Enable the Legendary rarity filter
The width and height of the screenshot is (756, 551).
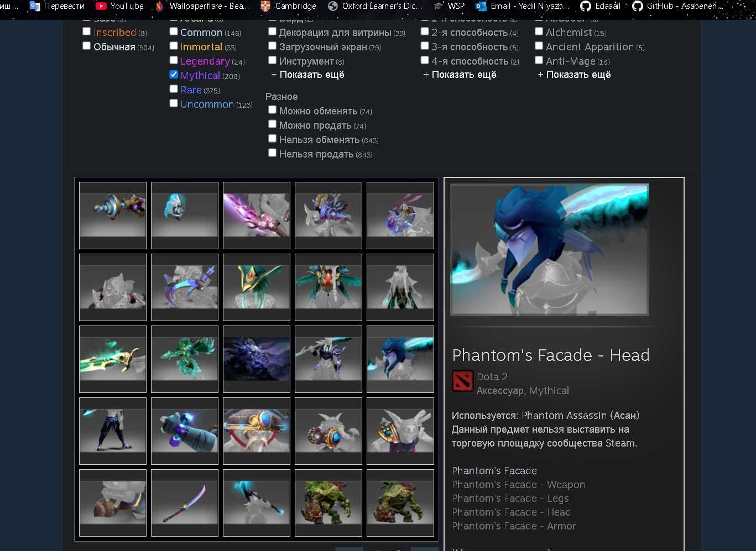click(x=174, y=60)
